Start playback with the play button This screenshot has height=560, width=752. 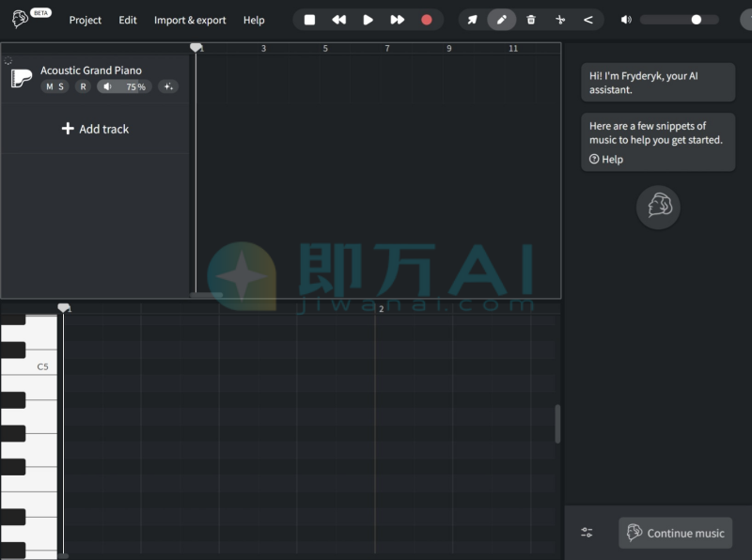pos(368,20)
